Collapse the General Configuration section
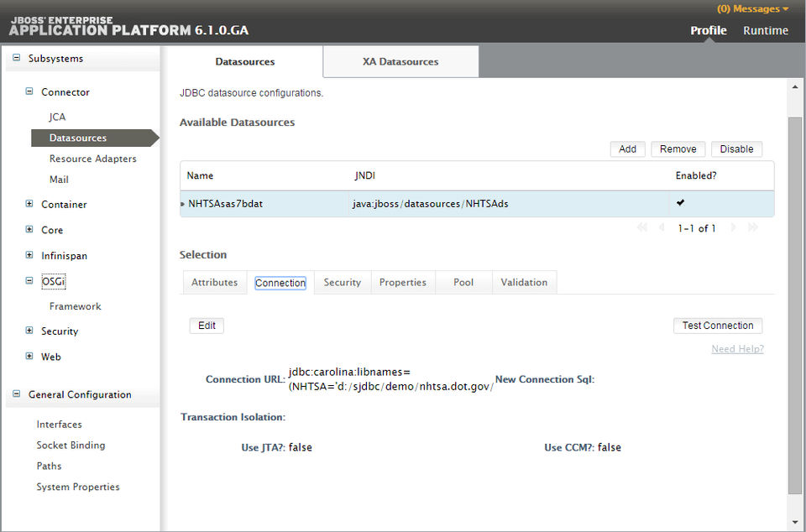The width and height of the screenshot is (806, 532). pyautogui.click(x=17, y=394)
